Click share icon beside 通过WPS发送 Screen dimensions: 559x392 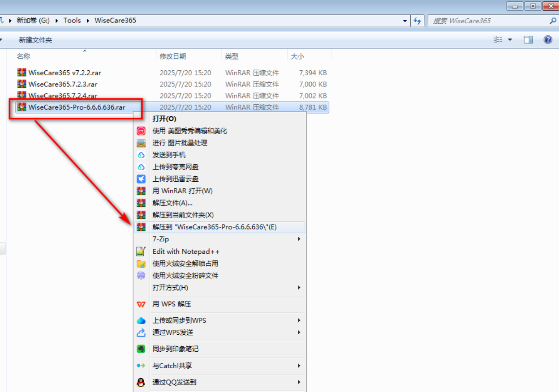[141, 333]
